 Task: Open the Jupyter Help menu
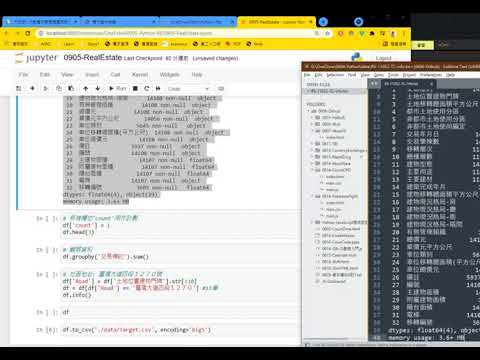pyautogui.click(x=197, y=74)
